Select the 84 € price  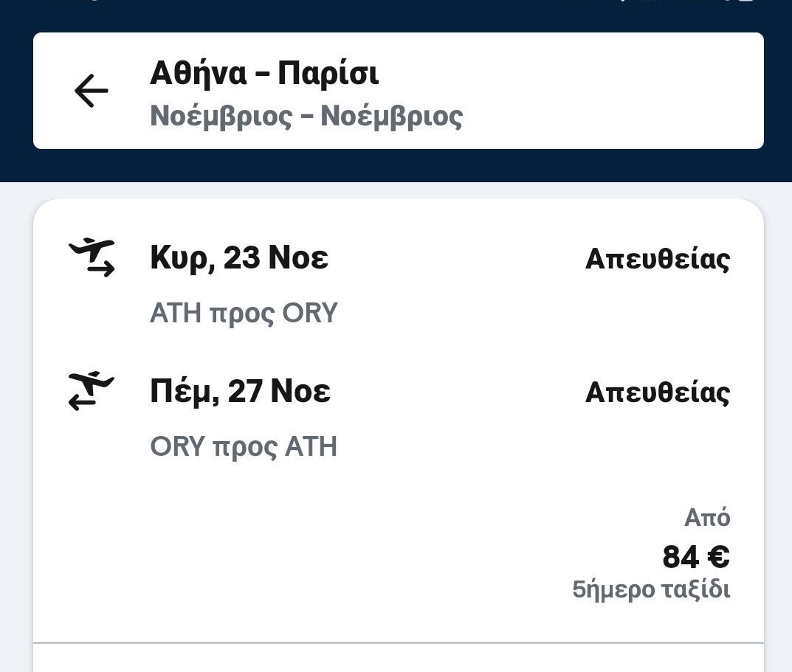(x=695, y=557)
